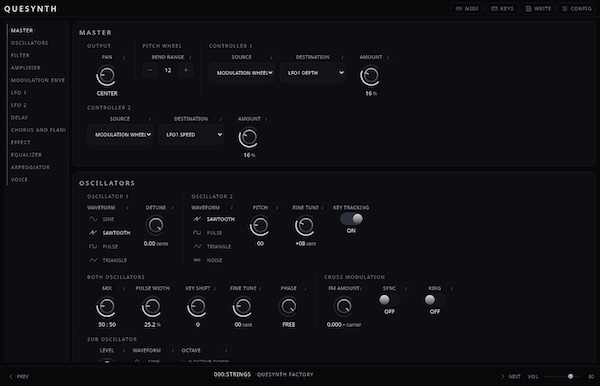Click info icon next to PAN label
This screenshot has height=386, width=600.
point(124,57)
